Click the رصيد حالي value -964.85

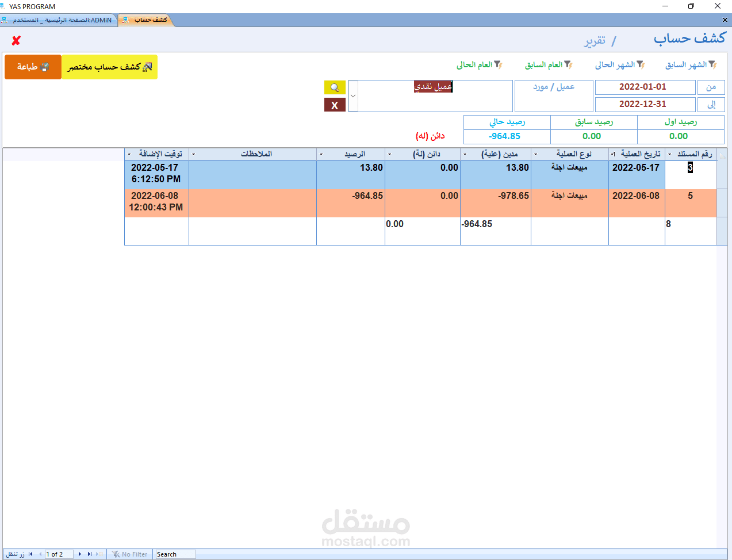pyautogui.click(x=507, y=136)
